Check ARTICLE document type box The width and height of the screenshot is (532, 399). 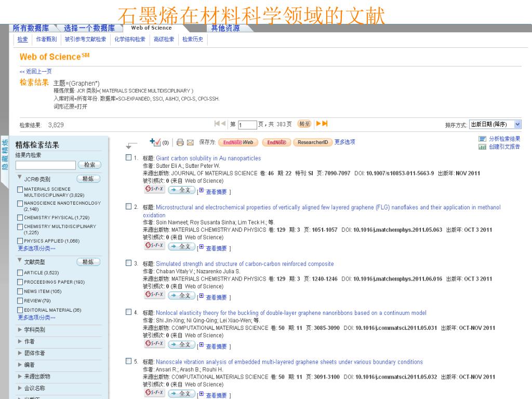pos(20,272)
